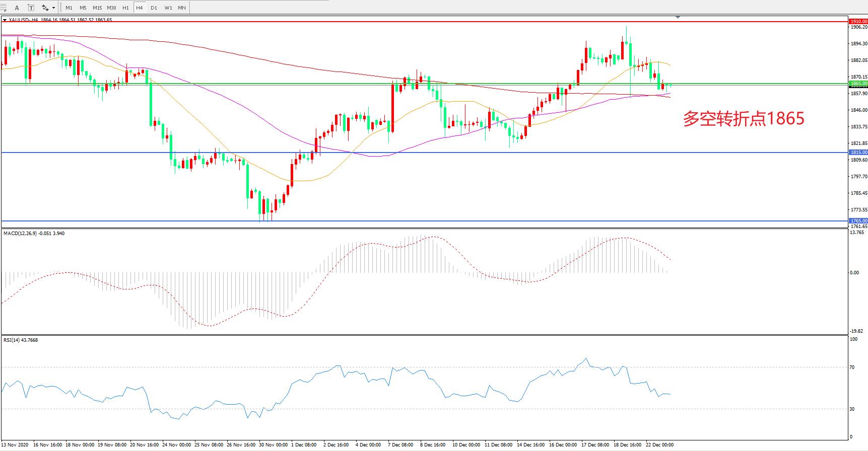Change chart to W1 weekly timeframe

[168, 8]
